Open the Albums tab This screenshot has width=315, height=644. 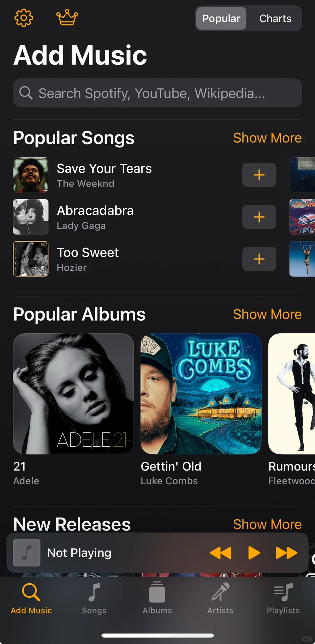click(157, 599)
